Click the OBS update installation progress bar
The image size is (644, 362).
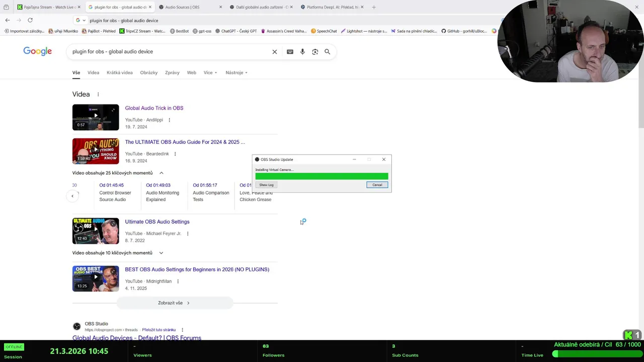[321, 176]
